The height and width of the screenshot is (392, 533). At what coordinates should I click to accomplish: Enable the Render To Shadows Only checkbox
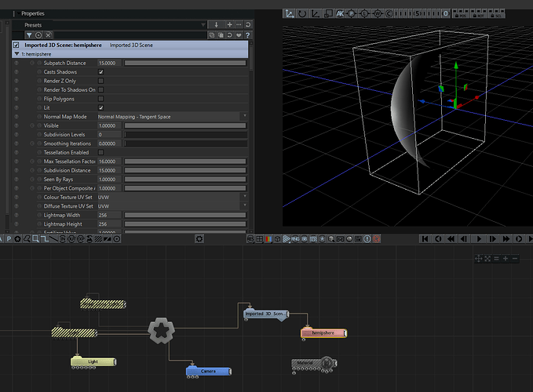[x=101, y=90]
